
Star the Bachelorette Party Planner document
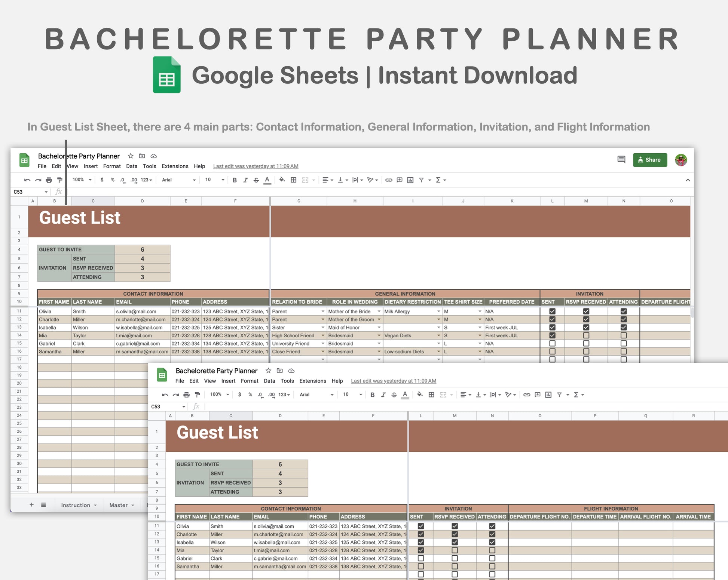131,156
